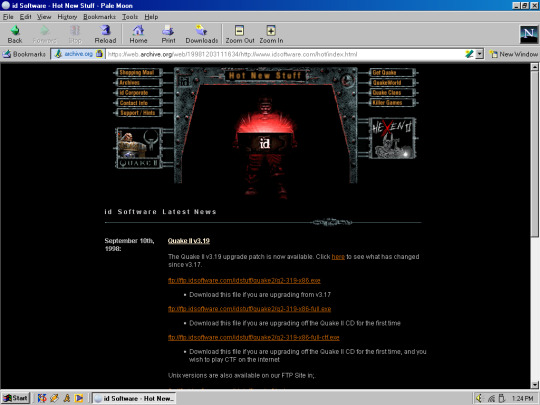Click the id logo on page banner
The width and height of the screenshot is (540, 405).
(184, 81)
